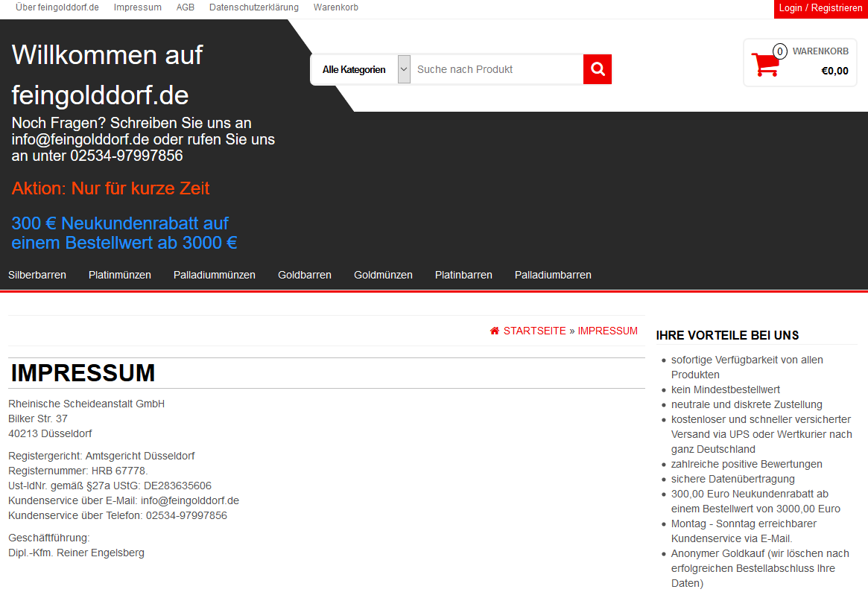Select the Goldmünzen category
Screen dimensions: 868x595
(x=383, y=275)
